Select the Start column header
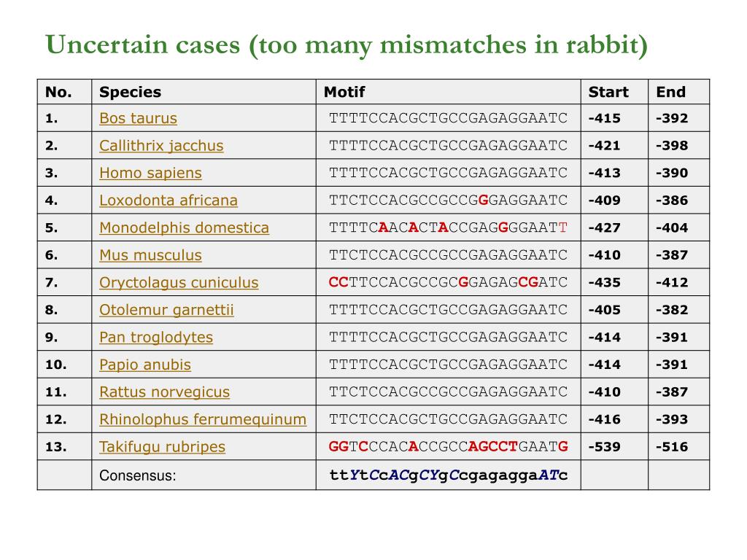This screenshot has width=747, height=560. (608, 92)
